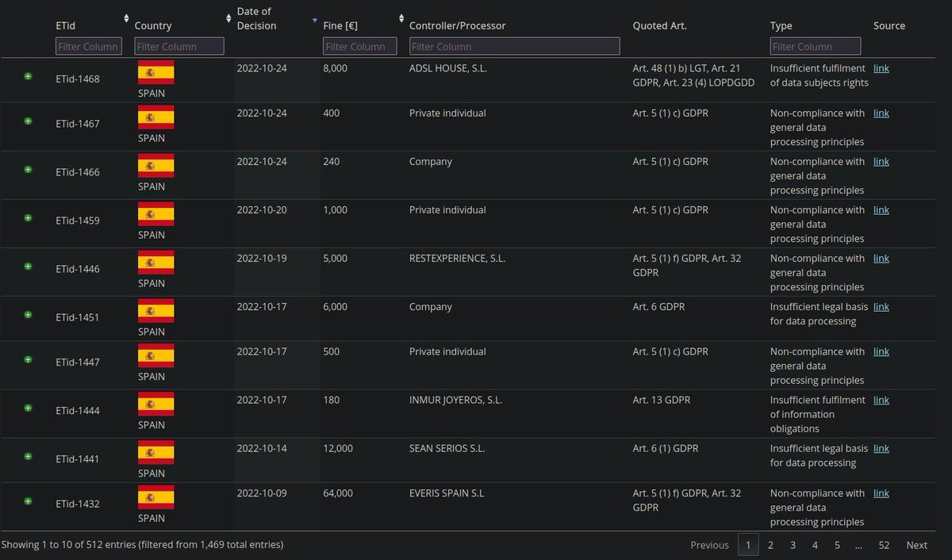Expand details for row ETid-1467
This screenshot has width=952, height=560.
pos(28,121)
